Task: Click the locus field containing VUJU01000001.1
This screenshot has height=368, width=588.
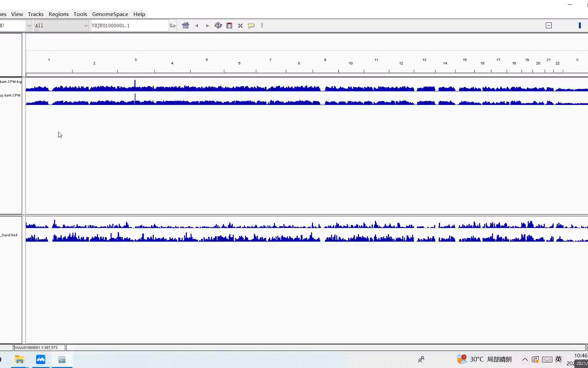Action: coord(130,26)
